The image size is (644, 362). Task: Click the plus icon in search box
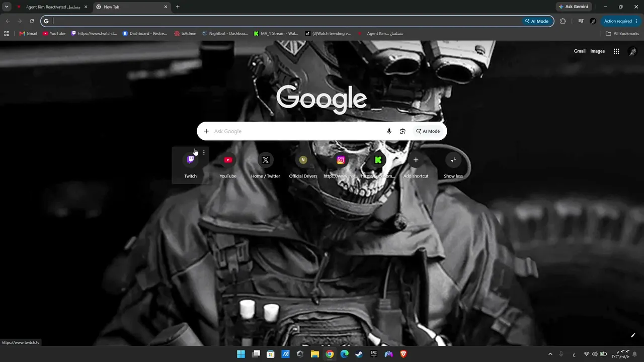pos(206,131)
